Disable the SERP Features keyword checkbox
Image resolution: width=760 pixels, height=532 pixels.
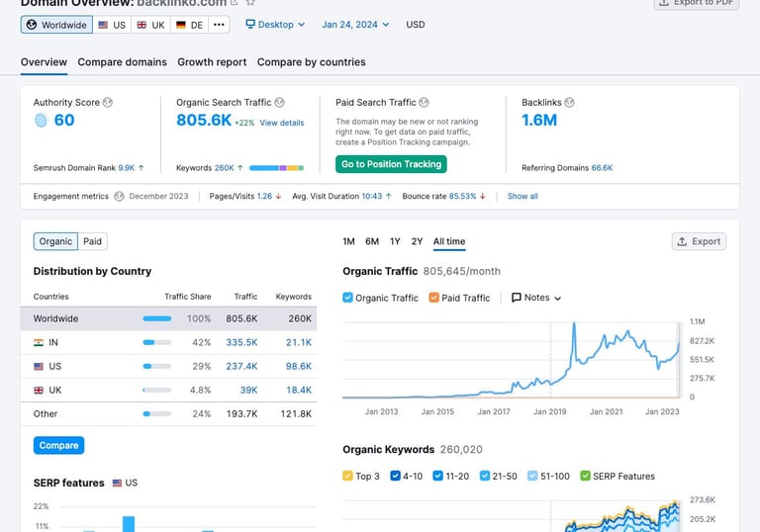(x=585, y=476)
